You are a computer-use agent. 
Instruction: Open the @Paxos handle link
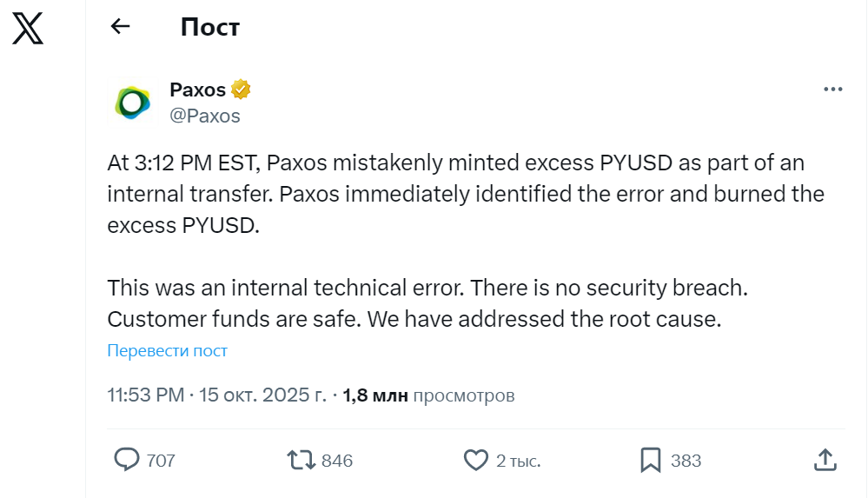(x=205, y=116)
